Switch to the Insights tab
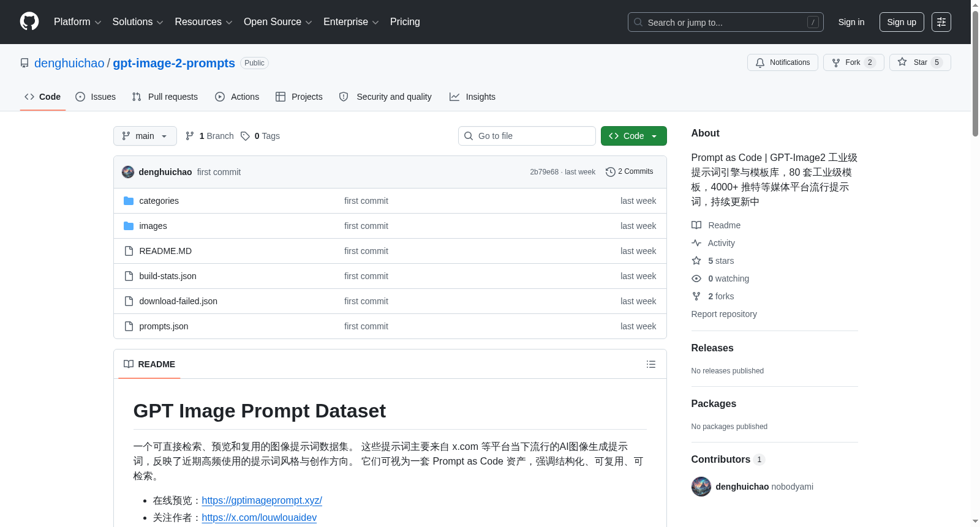 pos(472,97)
